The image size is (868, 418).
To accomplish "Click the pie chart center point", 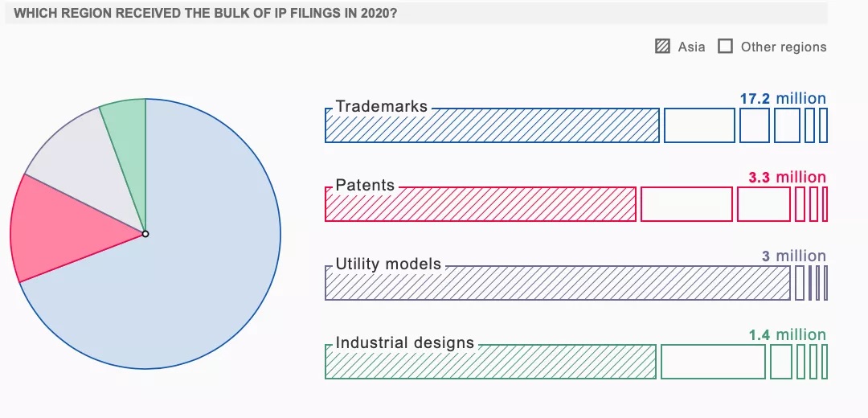I will (x=145, y=234).
